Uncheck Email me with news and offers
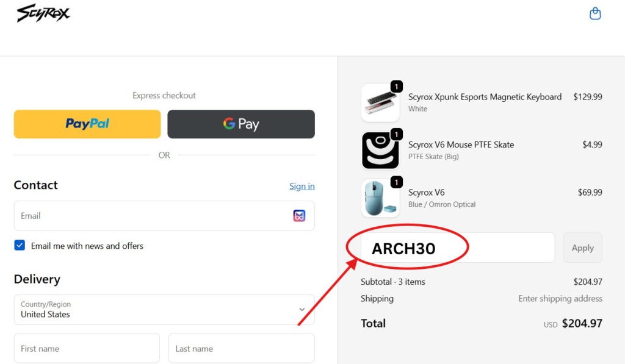 [19, 245]
